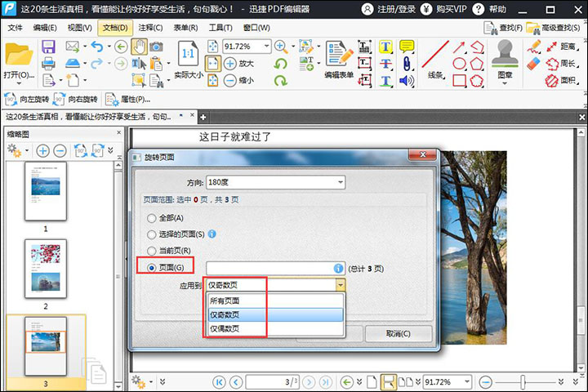The height and width of the screenshot is (392, 588).
Task: Open the 文档(D) menu
Action: point(116,28)
